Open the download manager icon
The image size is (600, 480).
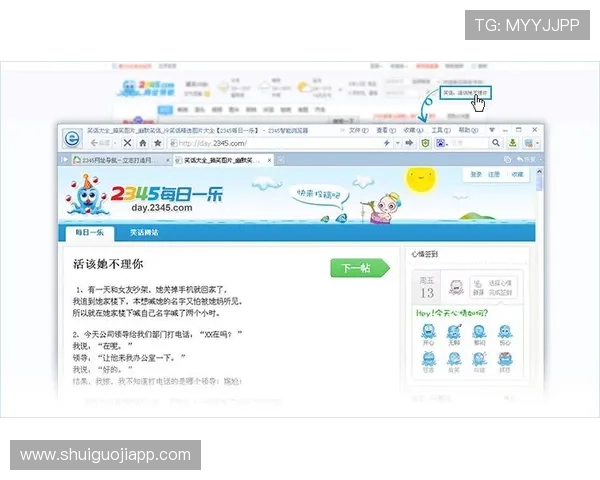pos(512,143)
